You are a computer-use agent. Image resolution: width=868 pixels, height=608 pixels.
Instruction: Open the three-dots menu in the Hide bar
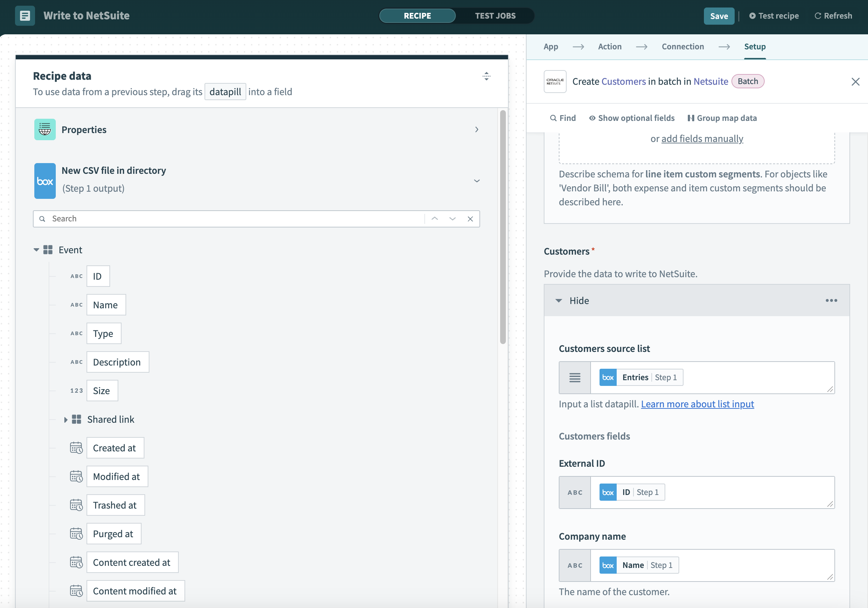click(x=831, y=300)
